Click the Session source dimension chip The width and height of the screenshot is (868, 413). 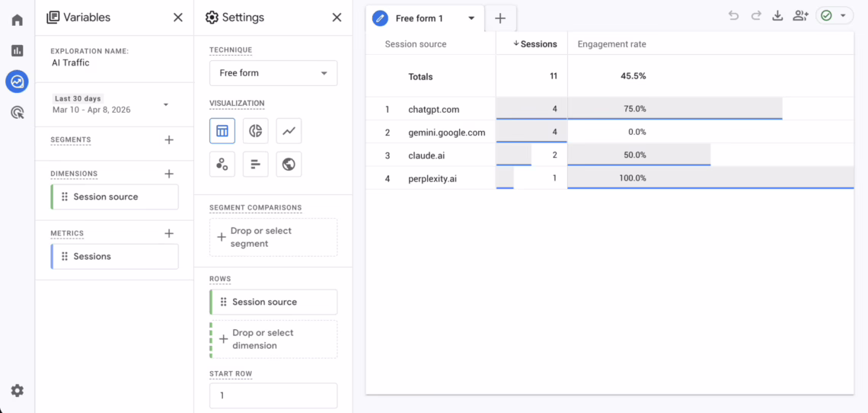tap(114, 197)
